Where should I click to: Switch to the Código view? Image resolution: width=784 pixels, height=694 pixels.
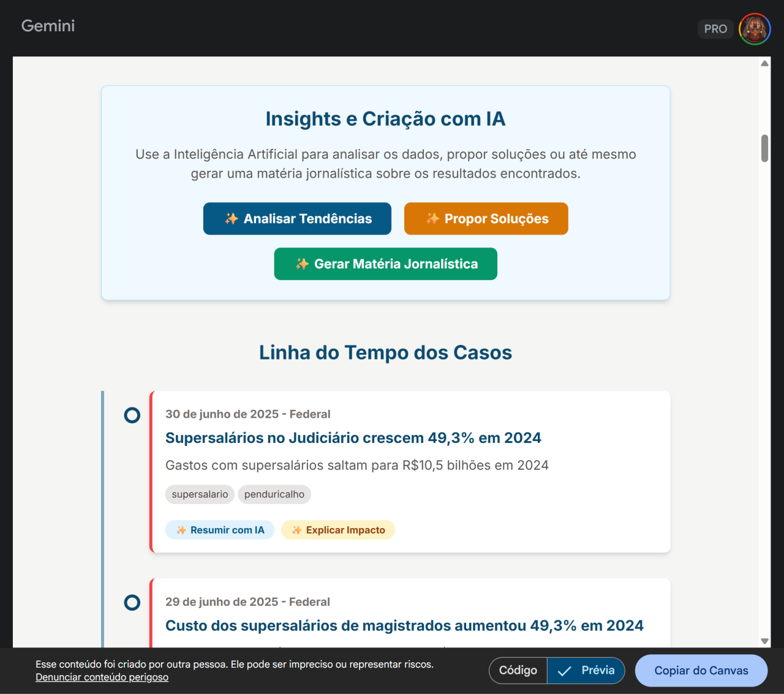(518, 670)
